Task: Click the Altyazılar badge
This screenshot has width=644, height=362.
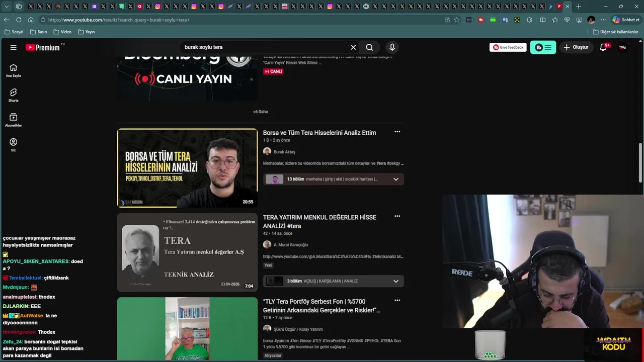Action: [x=273, y=355]
